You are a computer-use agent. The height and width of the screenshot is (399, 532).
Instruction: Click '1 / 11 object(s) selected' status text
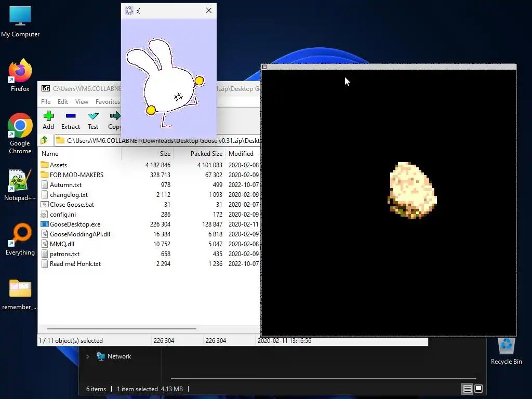click(71, 341)
